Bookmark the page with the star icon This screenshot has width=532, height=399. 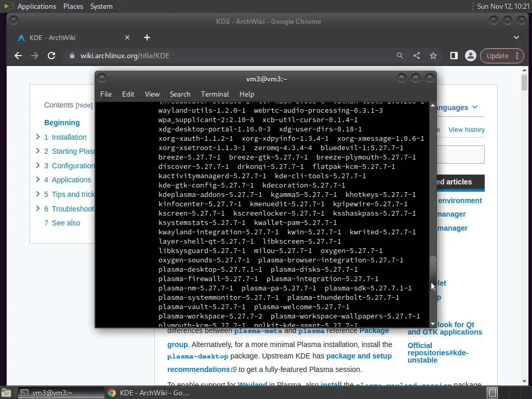click(433, 56)
